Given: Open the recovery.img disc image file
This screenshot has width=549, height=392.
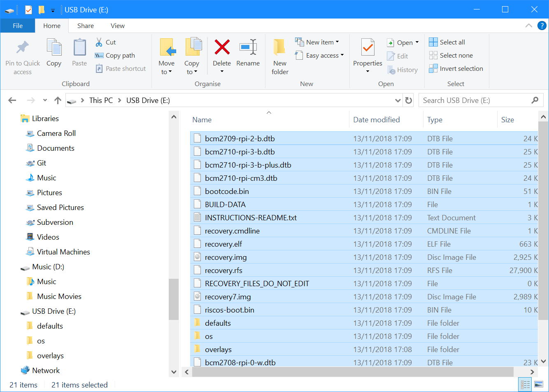Looking at the screenshot, I should [x=226, y=257].
